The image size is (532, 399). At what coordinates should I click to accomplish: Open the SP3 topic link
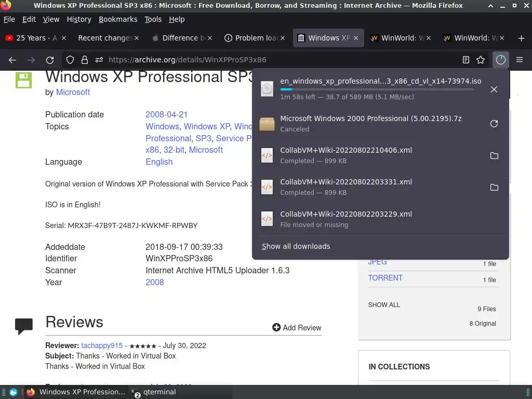click(203, 138)
